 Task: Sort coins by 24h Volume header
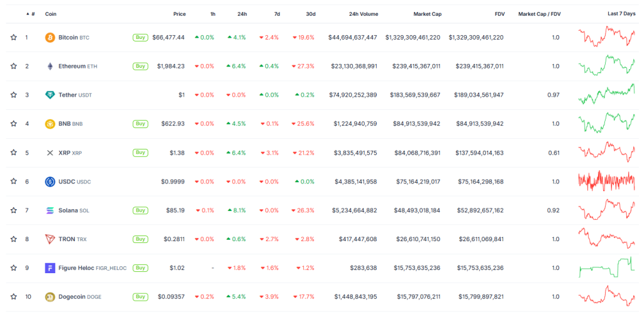(x=363, y=14)
